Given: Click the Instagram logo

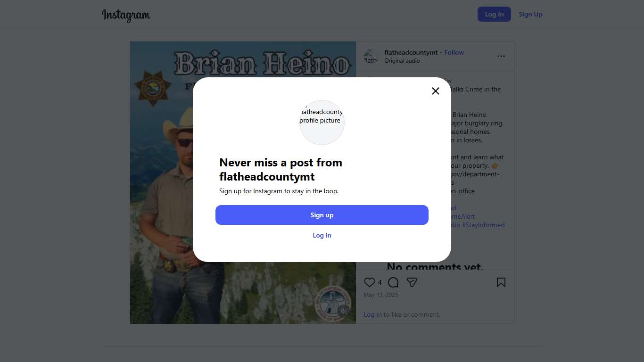Looking at the screenshot, I should pos(126,15).
